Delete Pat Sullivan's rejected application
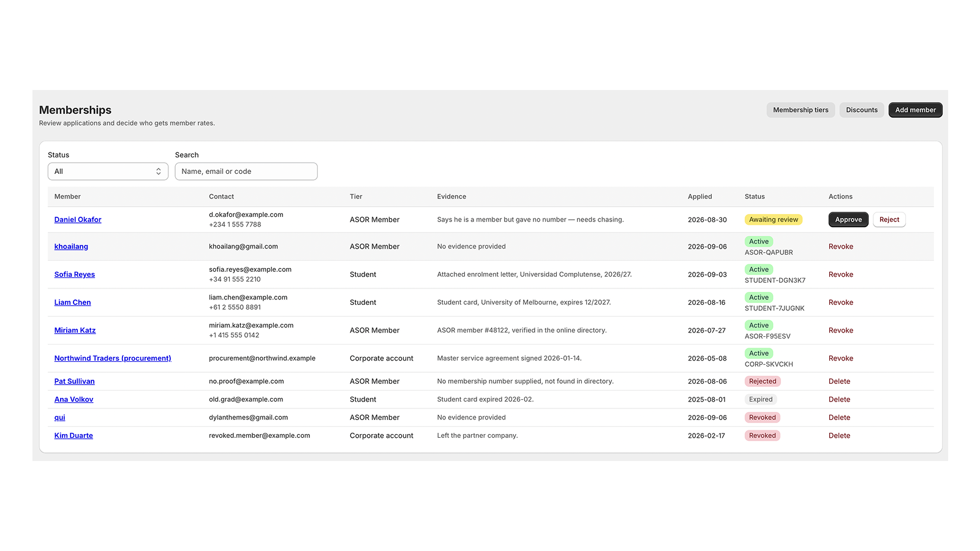This screenshot has width=980, height=551. (x=839, y=381)
